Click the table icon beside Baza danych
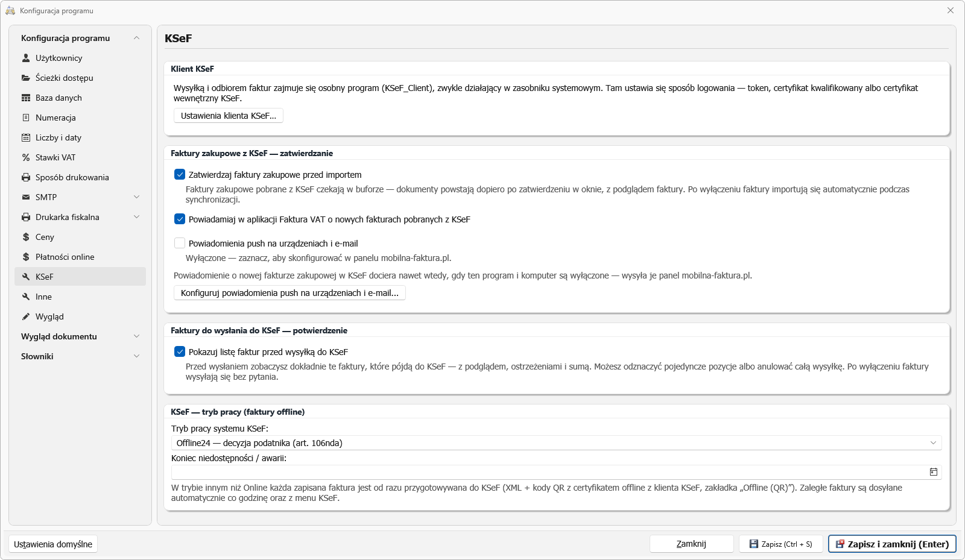 pos(26,98)
